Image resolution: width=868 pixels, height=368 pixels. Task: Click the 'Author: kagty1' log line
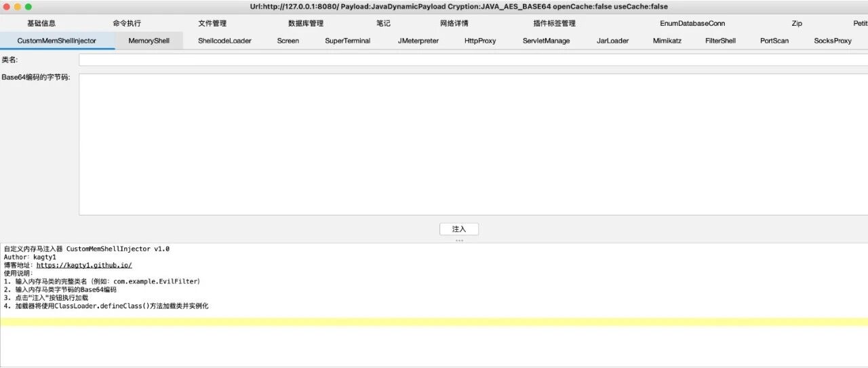click(30, 257)
